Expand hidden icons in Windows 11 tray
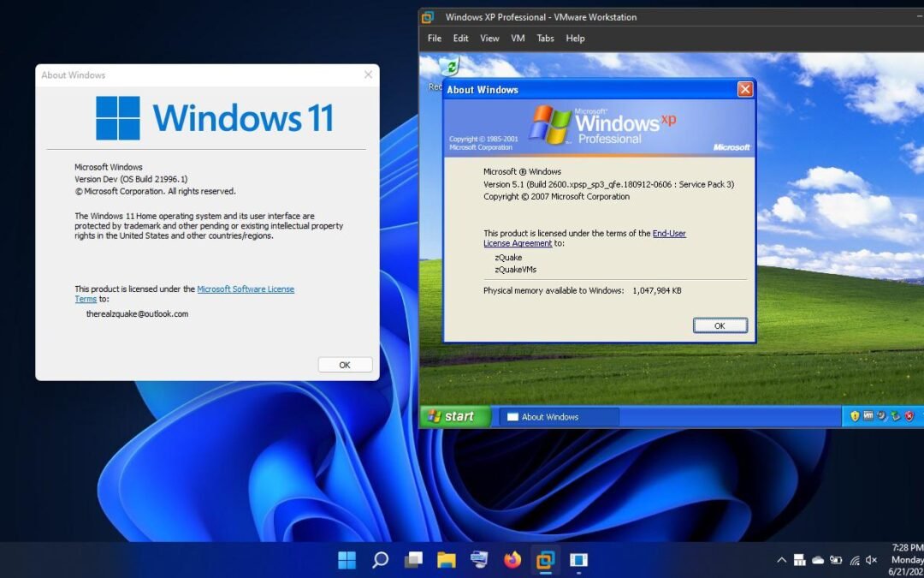The width and height of the screenshot is (924, 578). tap(781, 560)
